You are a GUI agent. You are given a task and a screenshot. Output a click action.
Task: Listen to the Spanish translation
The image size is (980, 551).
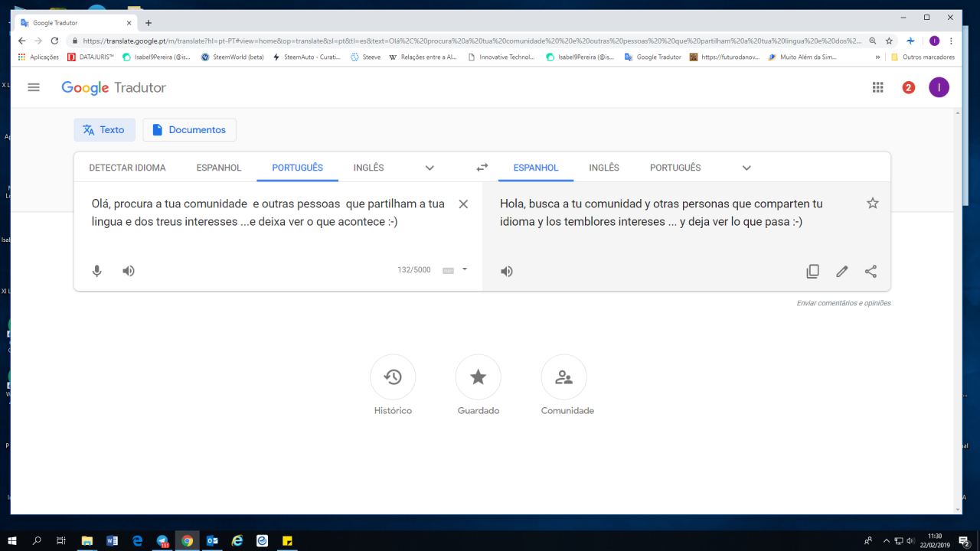507,271
